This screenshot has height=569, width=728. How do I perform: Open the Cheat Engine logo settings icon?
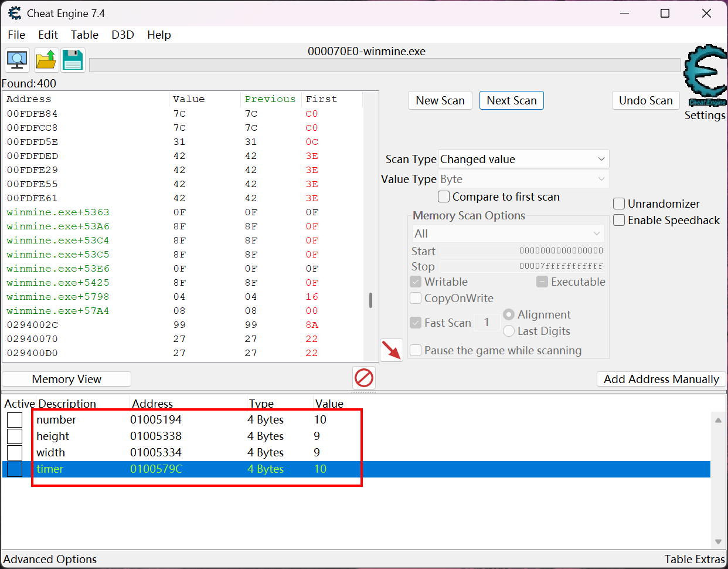tap(705, 74)
